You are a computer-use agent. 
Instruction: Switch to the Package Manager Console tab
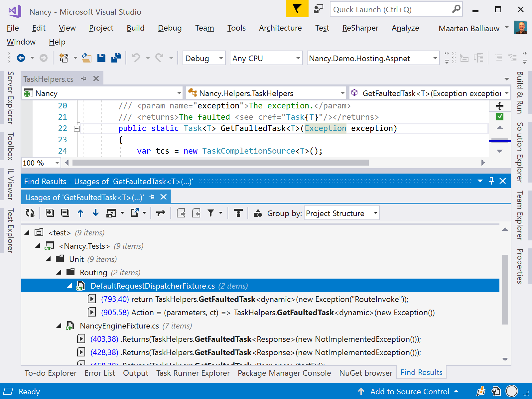tap(284, 373)
